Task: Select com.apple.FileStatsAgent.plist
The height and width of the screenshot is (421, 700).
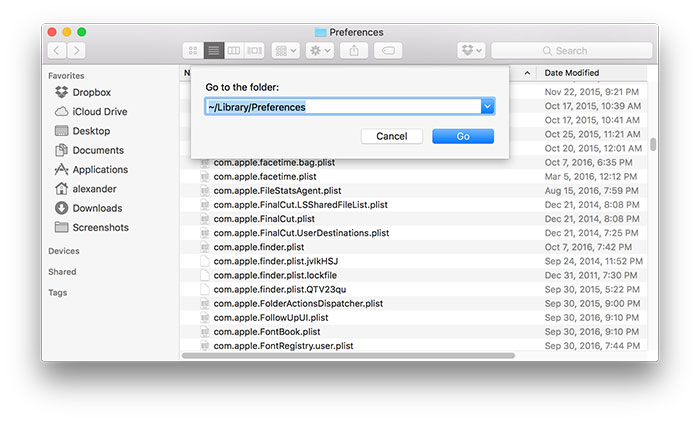Action: [x=277, y=191]
